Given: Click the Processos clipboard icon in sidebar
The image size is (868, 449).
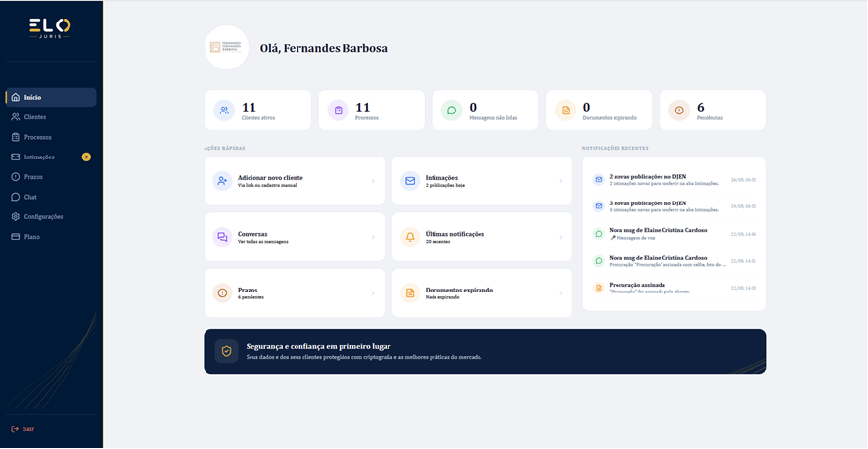Looking at the screenshot, I should (16, 137).
